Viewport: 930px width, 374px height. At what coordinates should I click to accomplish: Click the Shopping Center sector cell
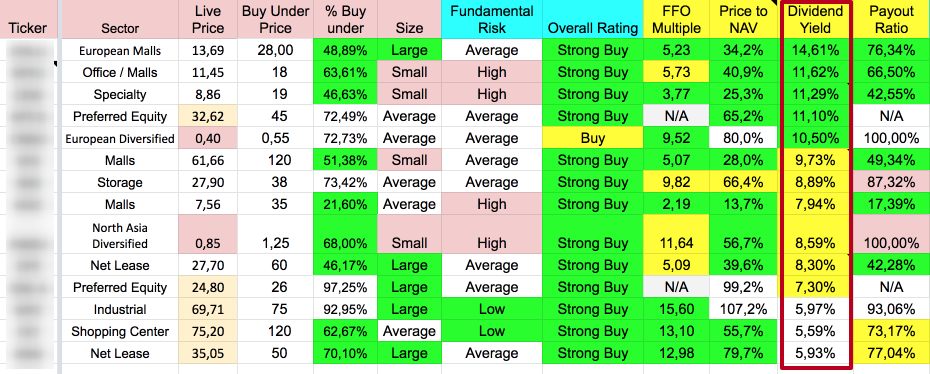click(120, 331)
